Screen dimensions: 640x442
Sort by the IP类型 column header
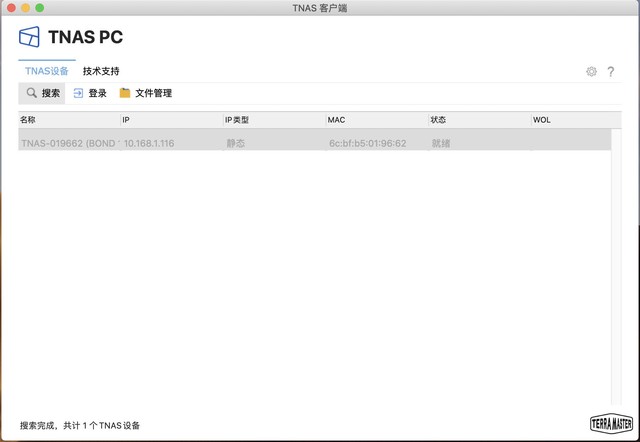(274, 120)
